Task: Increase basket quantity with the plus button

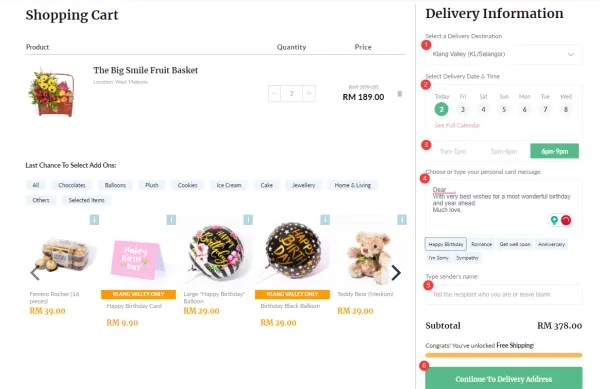Action: click(309, 93)
